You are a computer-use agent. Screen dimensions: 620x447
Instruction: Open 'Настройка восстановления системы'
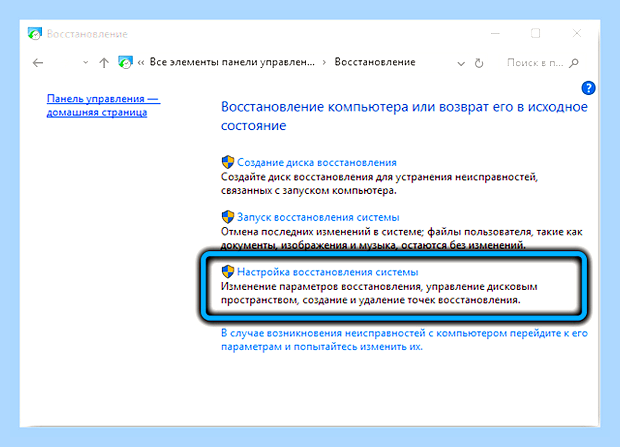click(x=327, y=272)
